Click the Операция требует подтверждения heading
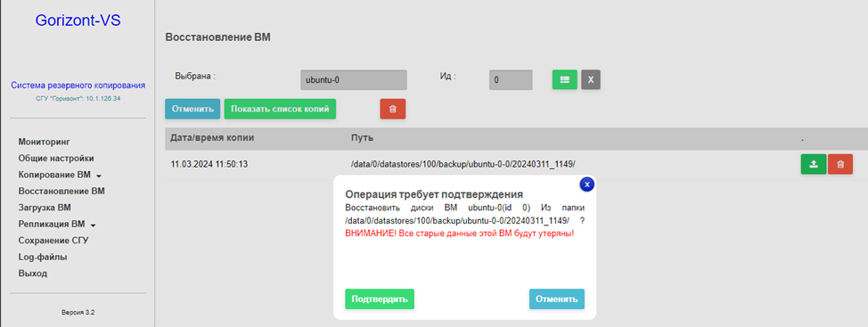Viewport: 868px width, 327px height. pos(435,195)
